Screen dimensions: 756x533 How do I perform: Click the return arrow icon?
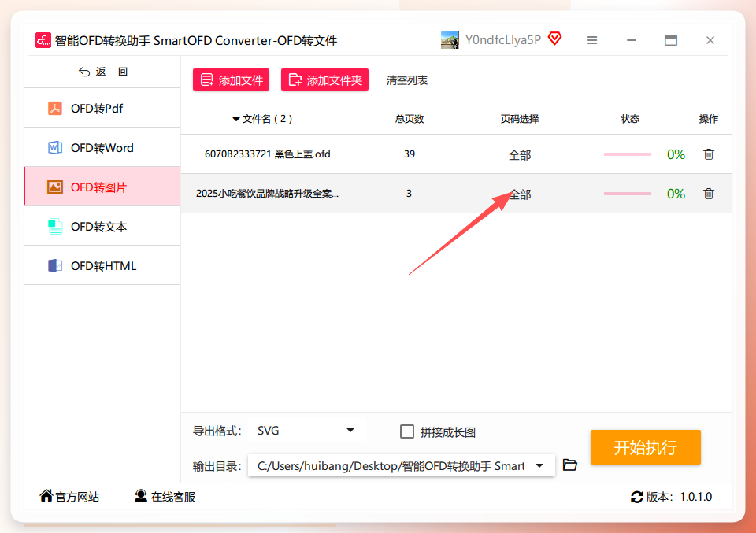[x=84, y=72]
